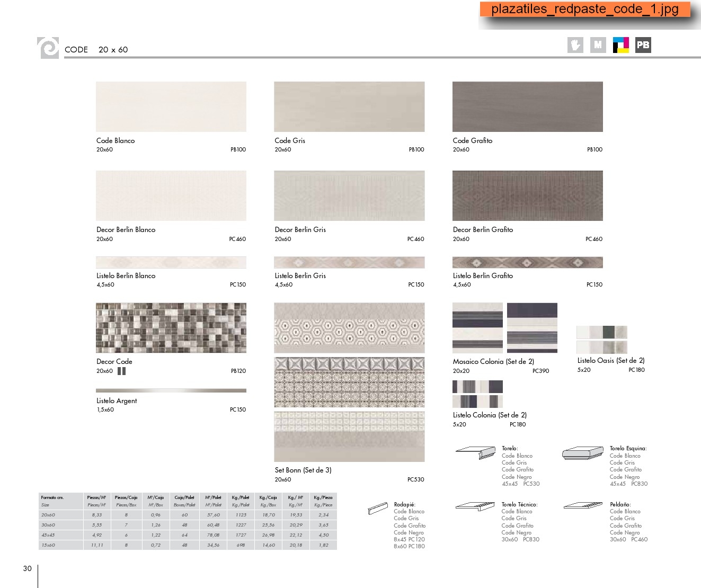Image resolution: width=701 pixels, height=588 pixels.
Task: Click the Listelo Colonia striped set image
Action: 477,394
